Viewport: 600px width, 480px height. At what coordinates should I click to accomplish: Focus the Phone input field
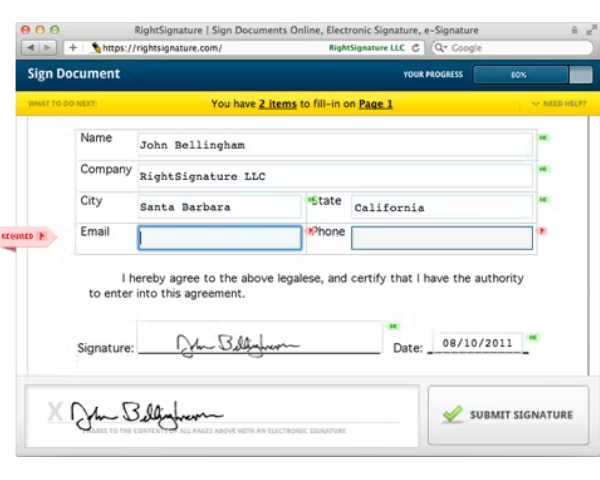[x=442, y=238]
